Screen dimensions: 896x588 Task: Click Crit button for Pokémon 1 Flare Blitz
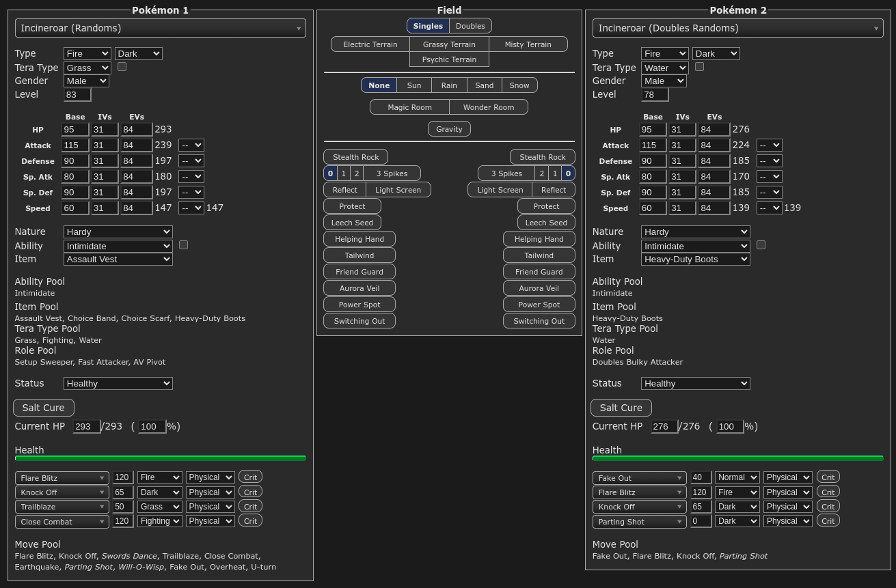coord(250,477)
